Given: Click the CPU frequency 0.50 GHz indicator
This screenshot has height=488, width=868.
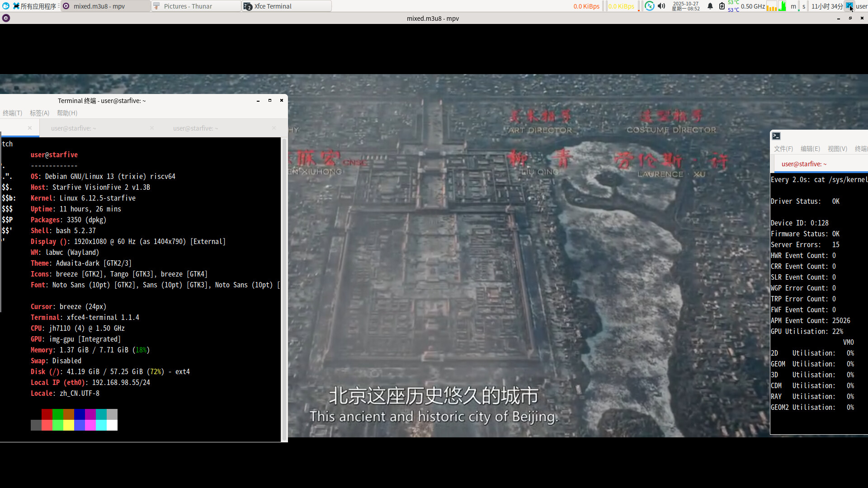Looking at the screenshot, I should click(753, 6).
